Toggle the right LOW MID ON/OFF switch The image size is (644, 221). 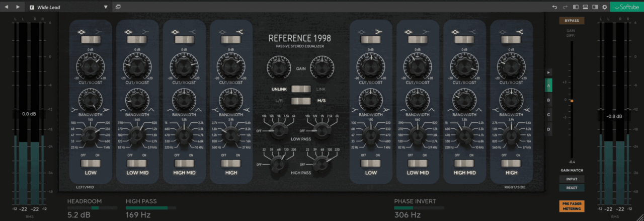click(418, 163)
